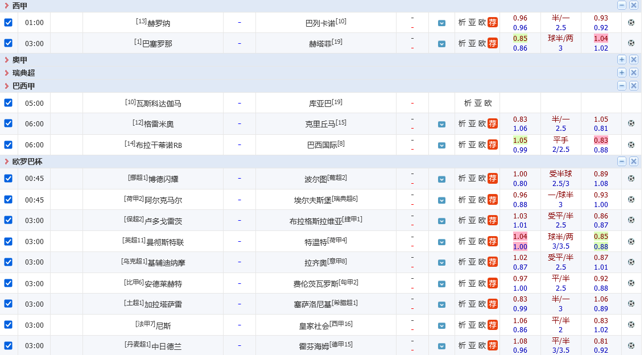Click the 巴西甲 league header label
Screen dimensions: 644x355
pyautogui.click(x=23, y=86)
